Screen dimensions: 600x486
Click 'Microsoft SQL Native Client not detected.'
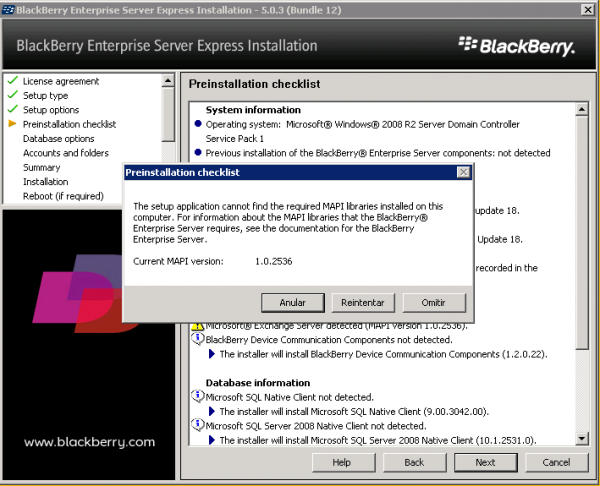(x=290, y=397)
